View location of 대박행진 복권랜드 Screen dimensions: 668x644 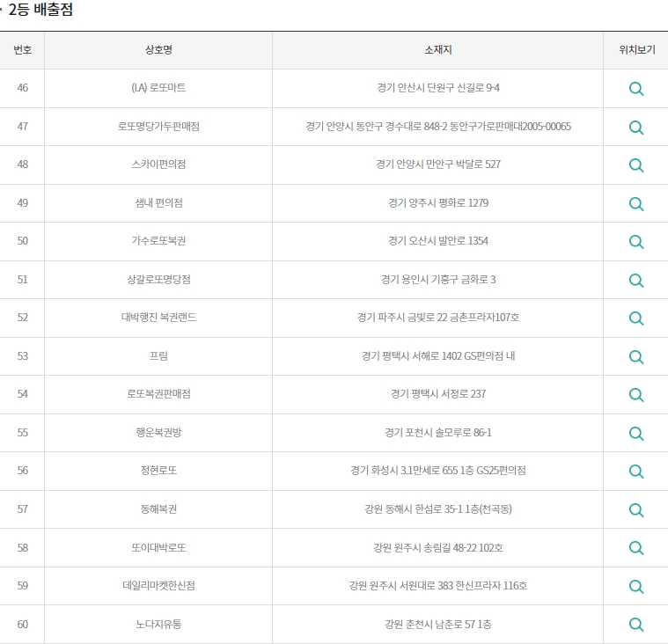click(x=636, y=318)
